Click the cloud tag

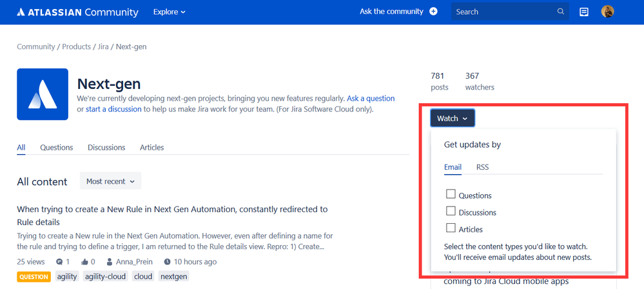tap(143, 277)
